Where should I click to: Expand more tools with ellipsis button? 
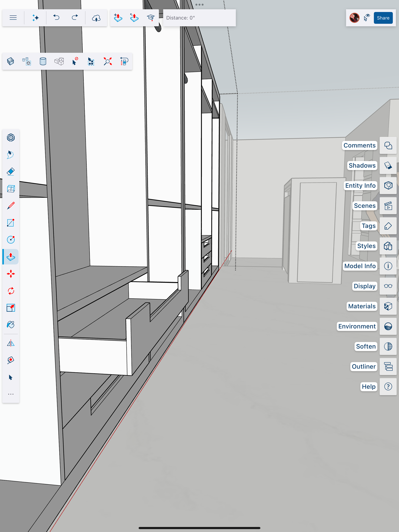point(11,394)
